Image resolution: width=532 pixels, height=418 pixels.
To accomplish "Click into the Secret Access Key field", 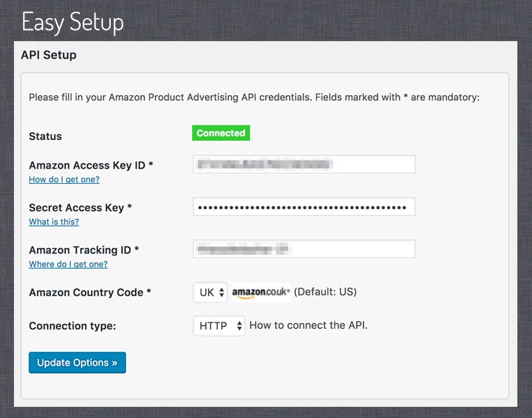I will click(304, 207).
